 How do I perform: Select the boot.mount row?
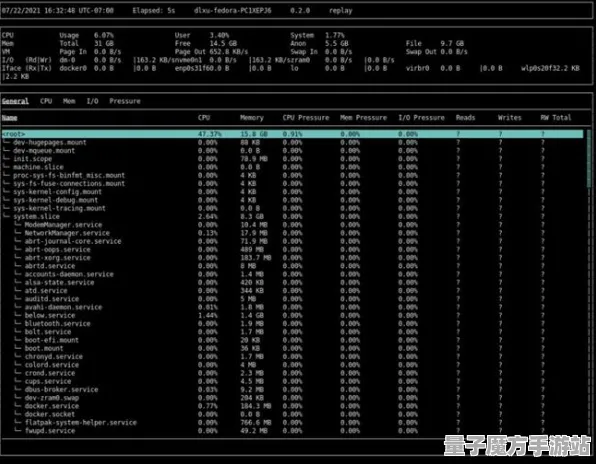click(x=292, y=348)
